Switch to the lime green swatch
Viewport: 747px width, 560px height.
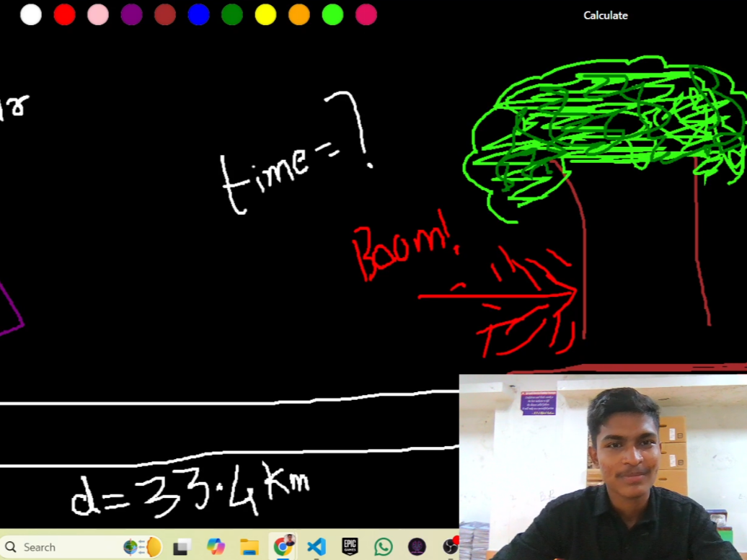(332, 14)
